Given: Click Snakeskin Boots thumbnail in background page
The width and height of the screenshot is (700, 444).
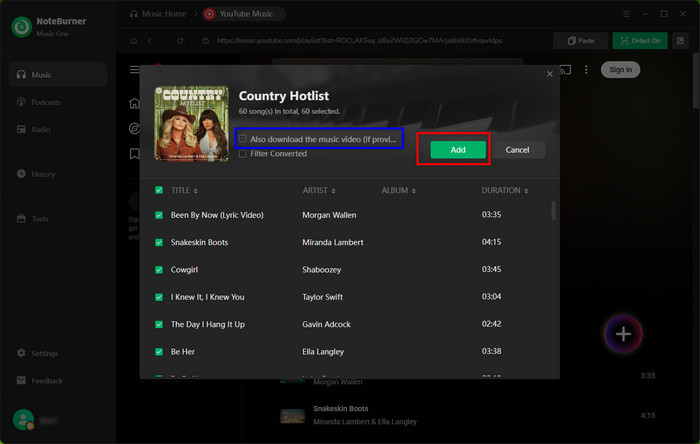Looking at the screenshot, I should click(x=292, y=415).
